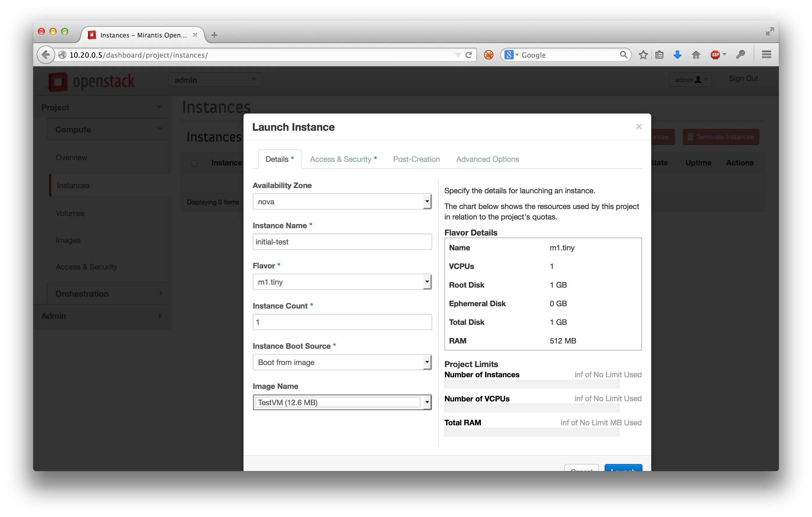Open Overview in the sidebar

point(71,157)
